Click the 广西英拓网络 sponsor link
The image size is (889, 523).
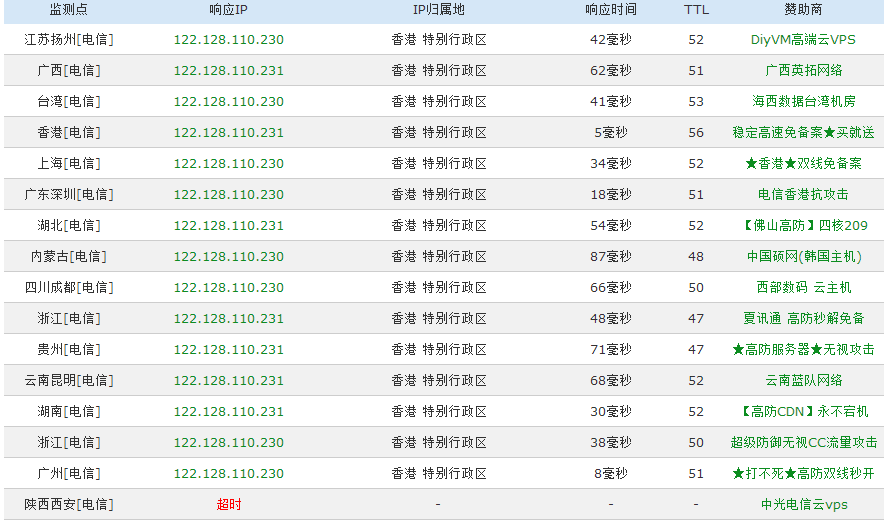(x=803, y=71)
